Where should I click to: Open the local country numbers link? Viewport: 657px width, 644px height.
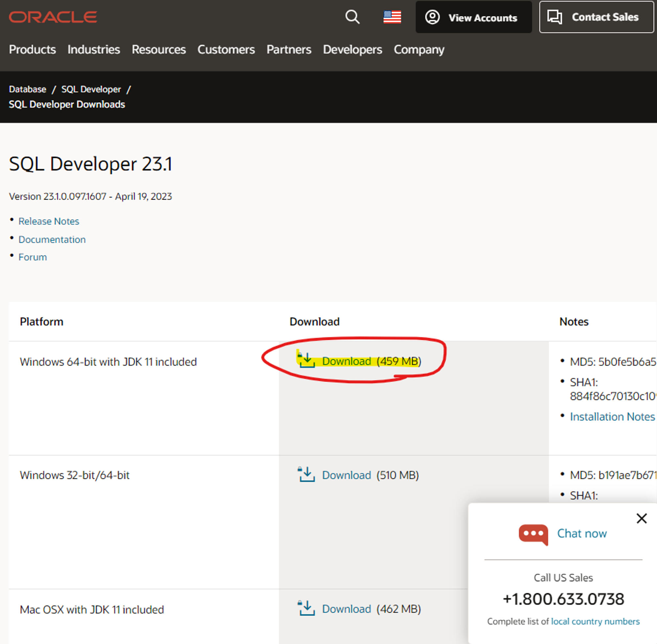point(595,621)
